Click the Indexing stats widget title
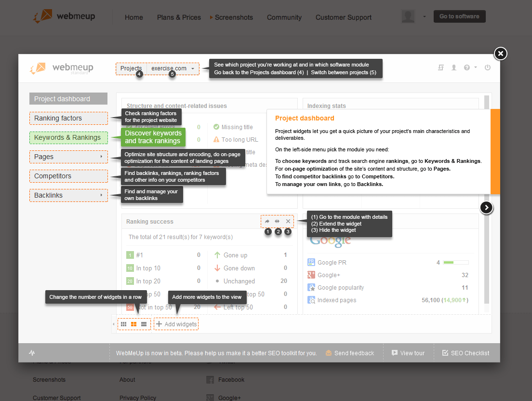Viewport: 532px width, 401px height. tap(326, 106)
